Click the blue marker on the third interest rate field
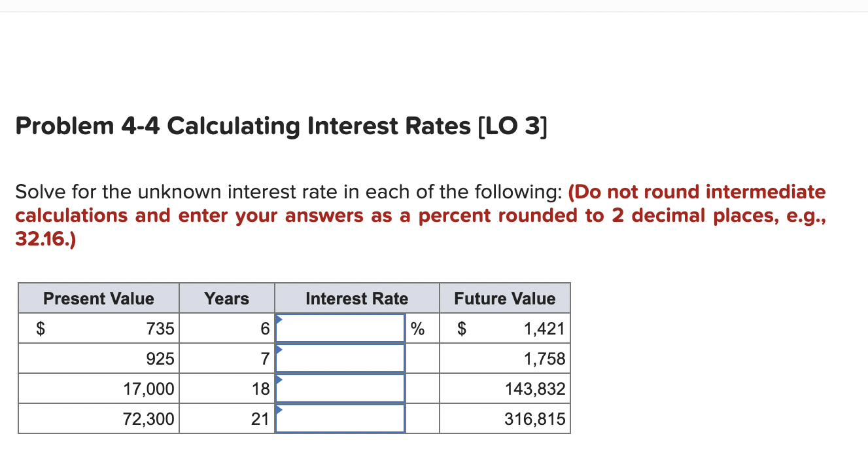Image resolution: width=868 pixels, height=455 pixels. point(280,380)
